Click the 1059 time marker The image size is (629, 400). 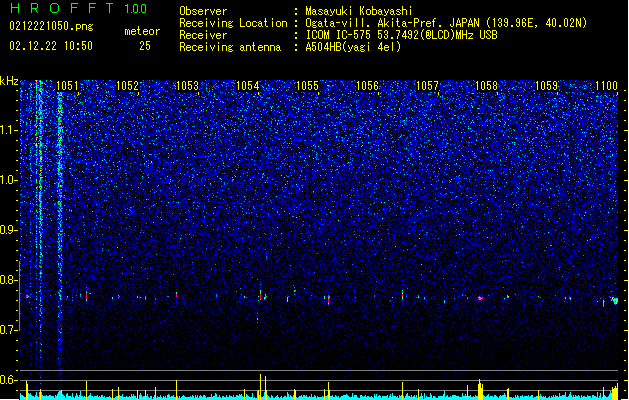546,85
